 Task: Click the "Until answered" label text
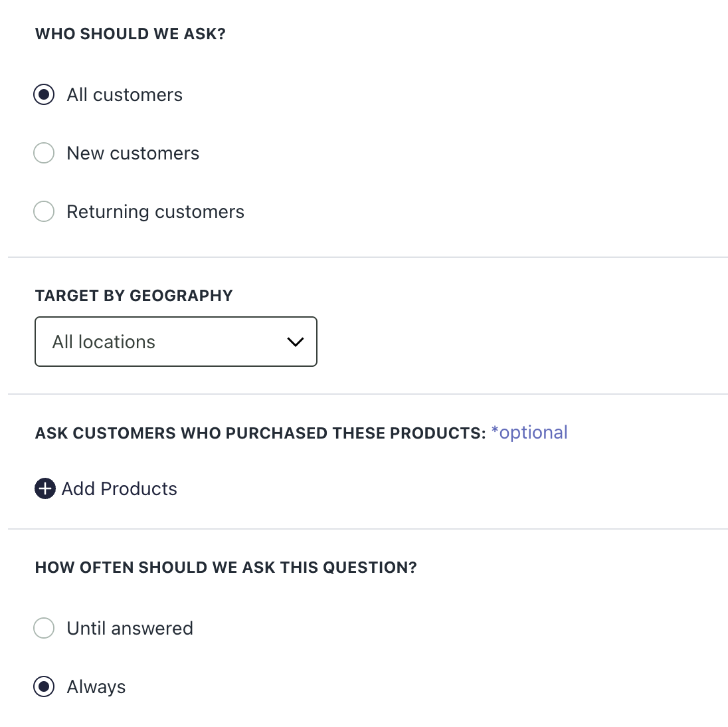(130, 628)
